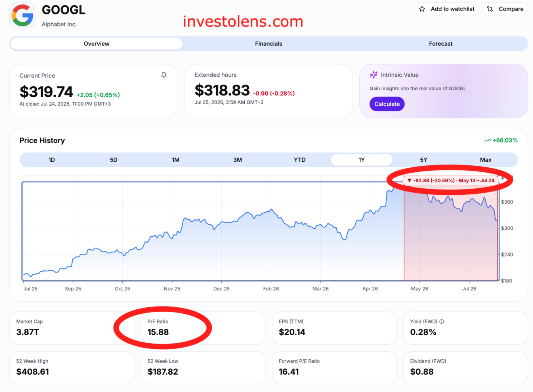The height and width of the screenshot is (392, 533).
Task: Click the May 13 – Jul 24 range label
Action: 476,180
